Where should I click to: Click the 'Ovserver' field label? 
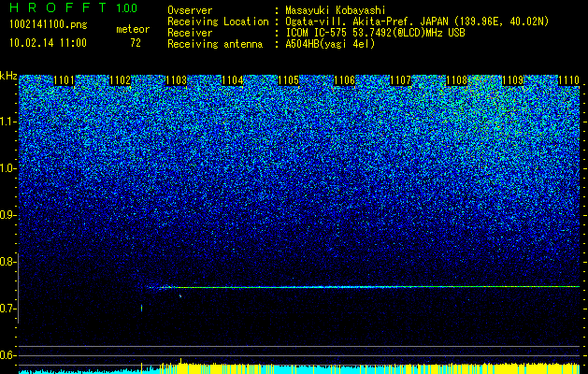pos(190,10)
